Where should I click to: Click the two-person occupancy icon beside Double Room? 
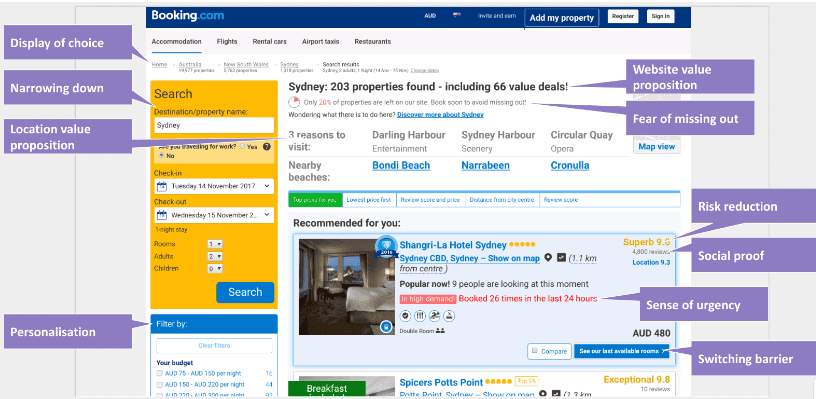coord(440,331)
